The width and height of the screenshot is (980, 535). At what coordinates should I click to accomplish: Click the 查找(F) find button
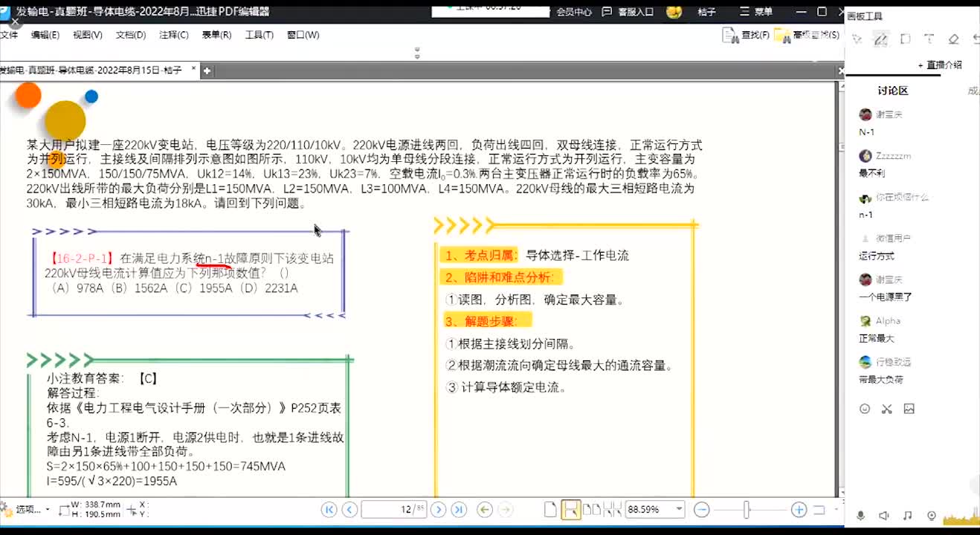(747, 35)
